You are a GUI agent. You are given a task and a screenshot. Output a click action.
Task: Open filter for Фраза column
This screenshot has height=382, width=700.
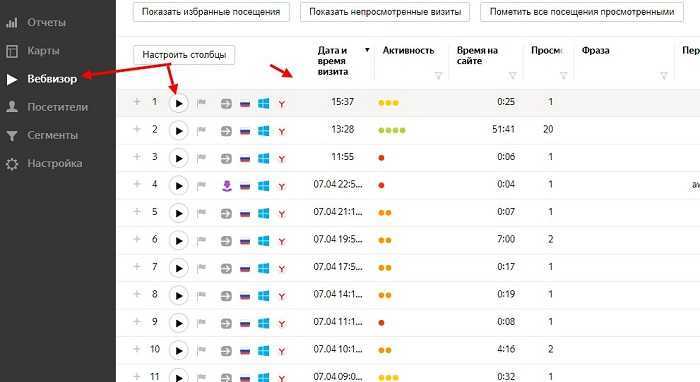(x=664, y=76)
